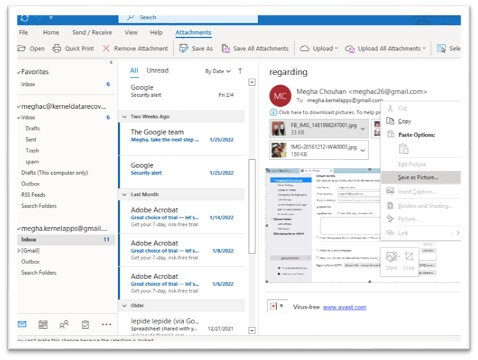Open more navigation options ellipsis

(106, 324)
